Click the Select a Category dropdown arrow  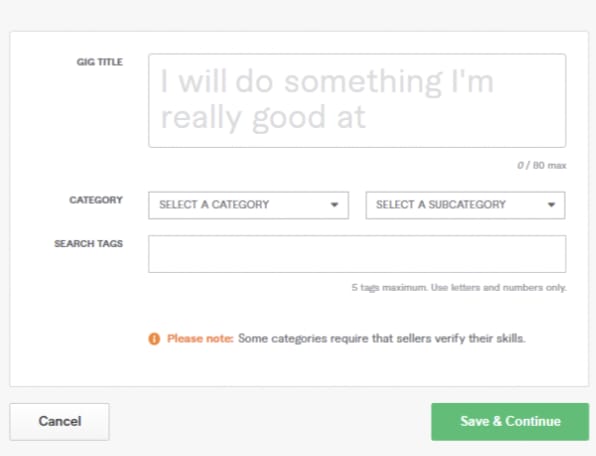coord(334,205)
